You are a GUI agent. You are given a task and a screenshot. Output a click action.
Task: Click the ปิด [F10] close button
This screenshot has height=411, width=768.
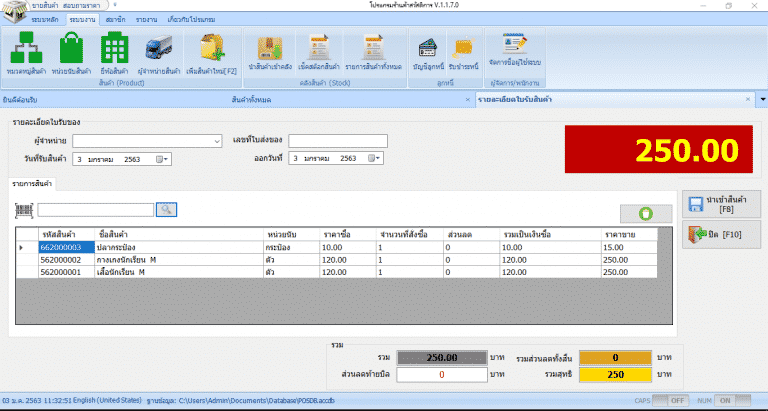point(720,235)
